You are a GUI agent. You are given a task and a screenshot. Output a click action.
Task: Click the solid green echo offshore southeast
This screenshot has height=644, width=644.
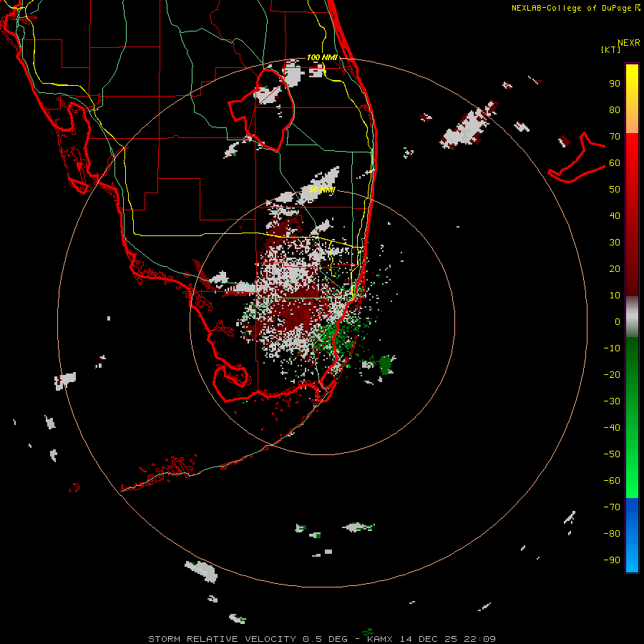(386, 364)
